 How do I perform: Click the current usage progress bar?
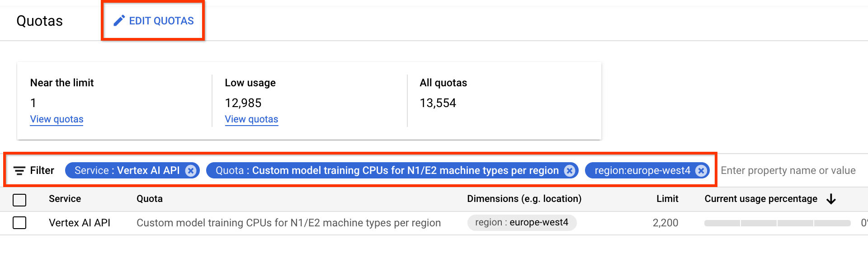pos(777,223)
